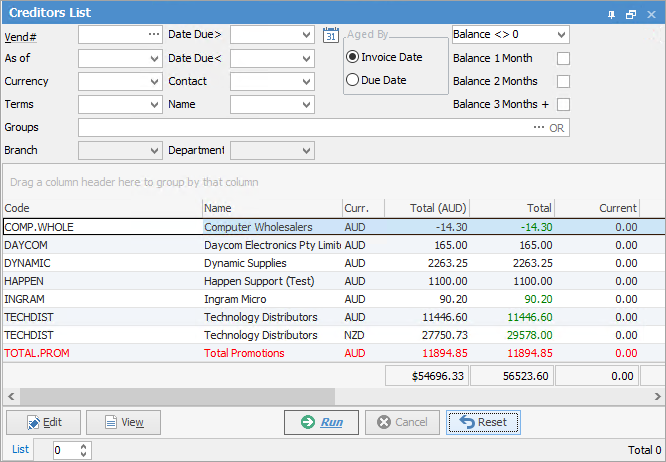The width and height of the screenshot is (666, 462).
Task: Select the COMP.WHOLE row
Action: coord(334,227)
